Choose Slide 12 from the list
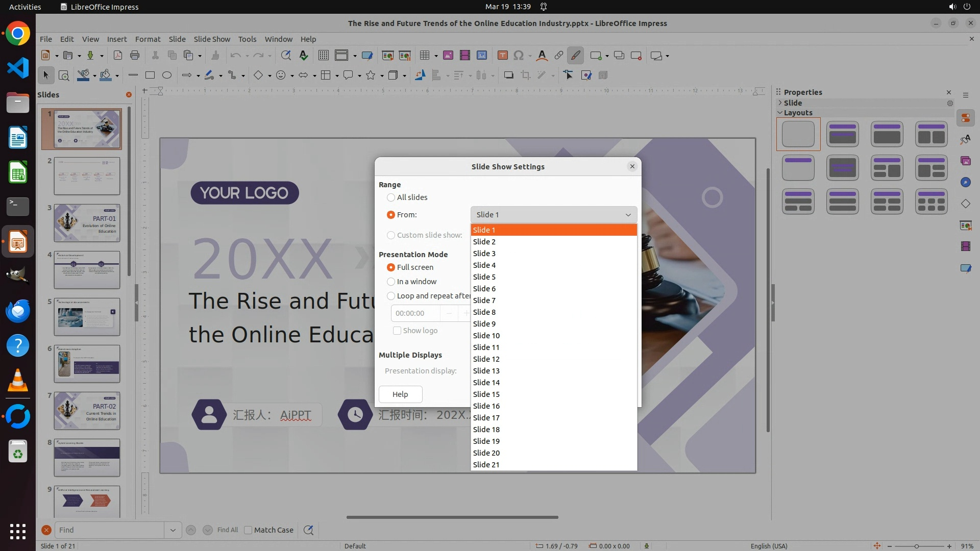 click(x=486, y=359)
